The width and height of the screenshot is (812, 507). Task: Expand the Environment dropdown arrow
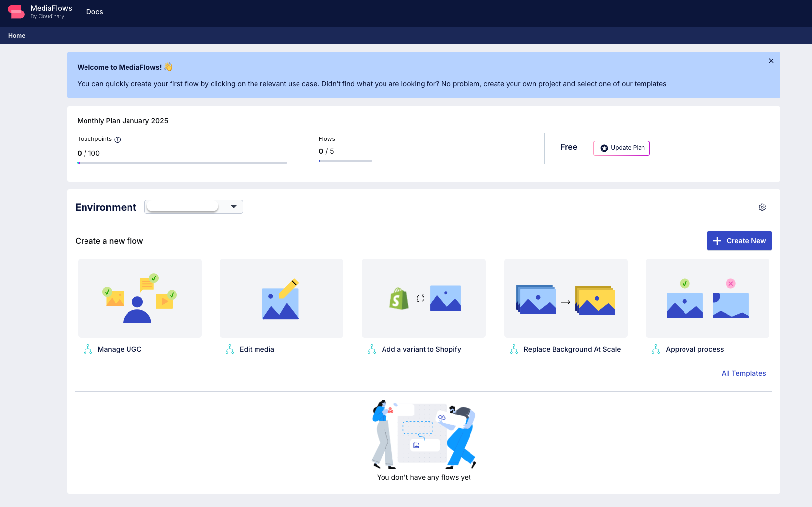[x=234, y=207]
